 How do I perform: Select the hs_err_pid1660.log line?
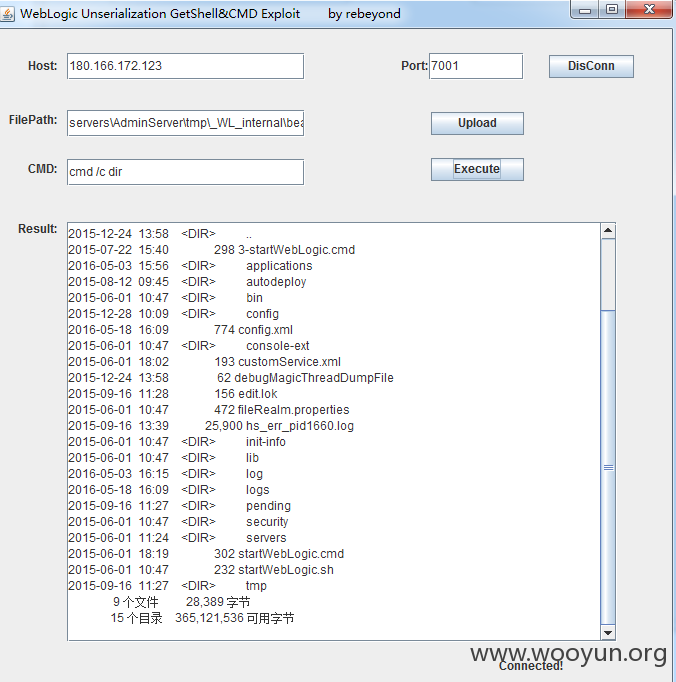(x=211, y=426)
